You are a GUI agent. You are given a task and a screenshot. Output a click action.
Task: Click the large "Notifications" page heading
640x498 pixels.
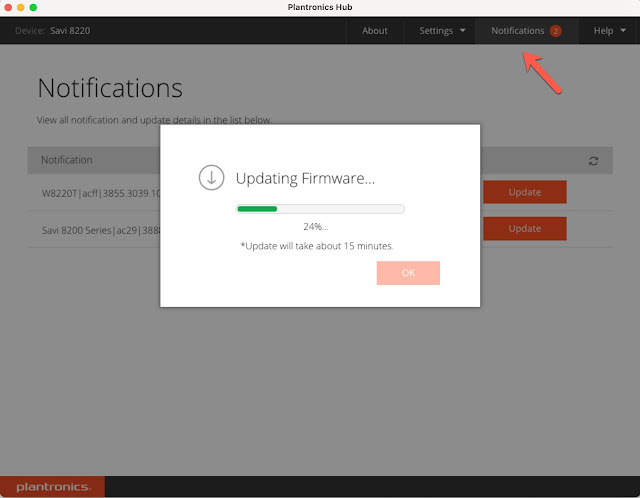(110, 88)
